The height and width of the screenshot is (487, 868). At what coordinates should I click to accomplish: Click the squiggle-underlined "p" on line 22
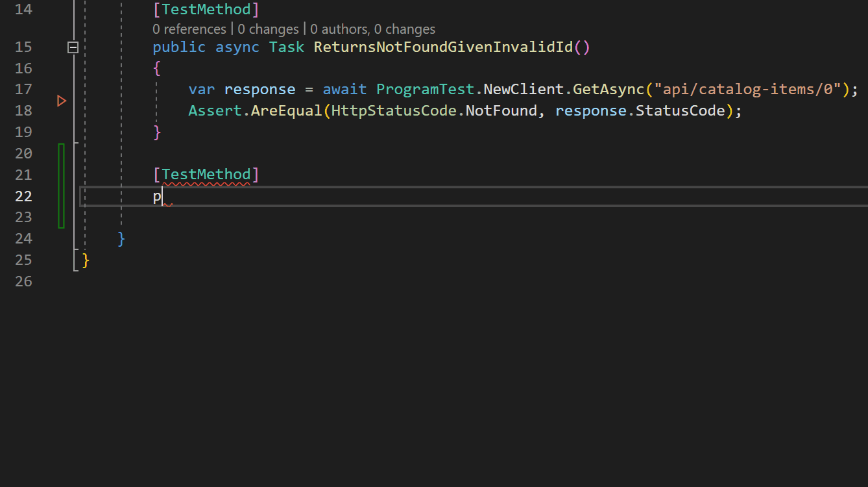[x=157, y=196]
